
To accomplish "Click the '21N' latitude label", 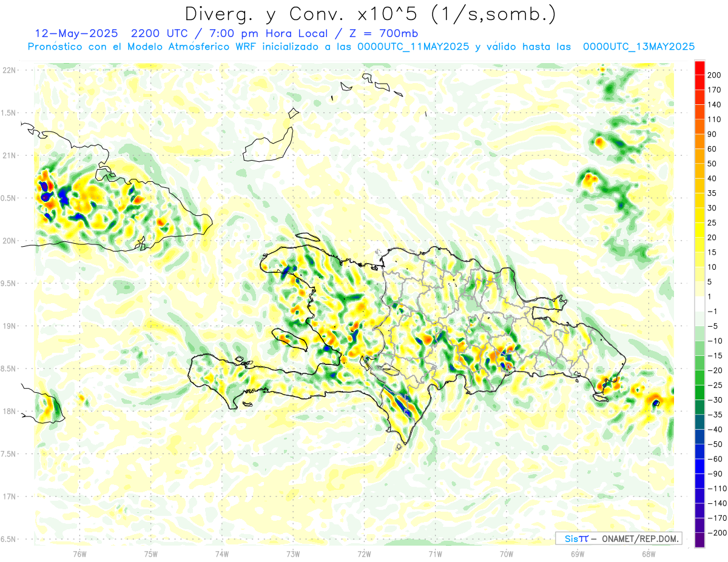I will [9, 155].
